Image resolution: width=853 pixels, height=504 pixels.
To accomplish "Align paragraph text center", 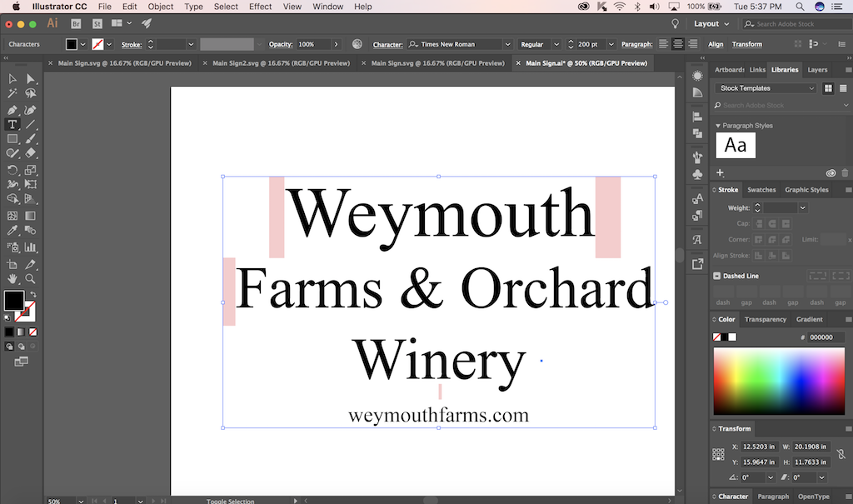I will [678, 44].
